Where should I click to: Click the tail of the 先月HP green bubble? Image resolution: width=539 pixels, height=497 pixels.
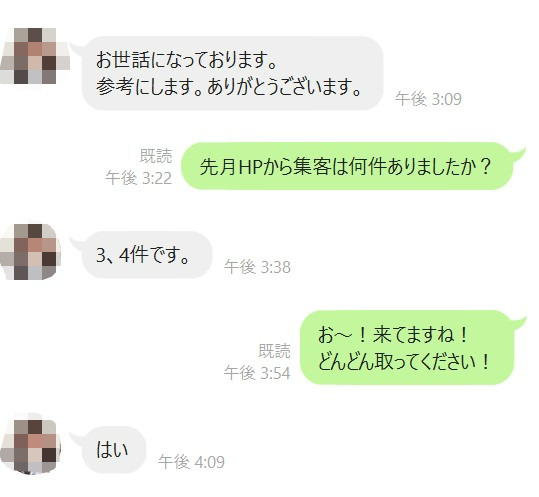pos(518,153)
